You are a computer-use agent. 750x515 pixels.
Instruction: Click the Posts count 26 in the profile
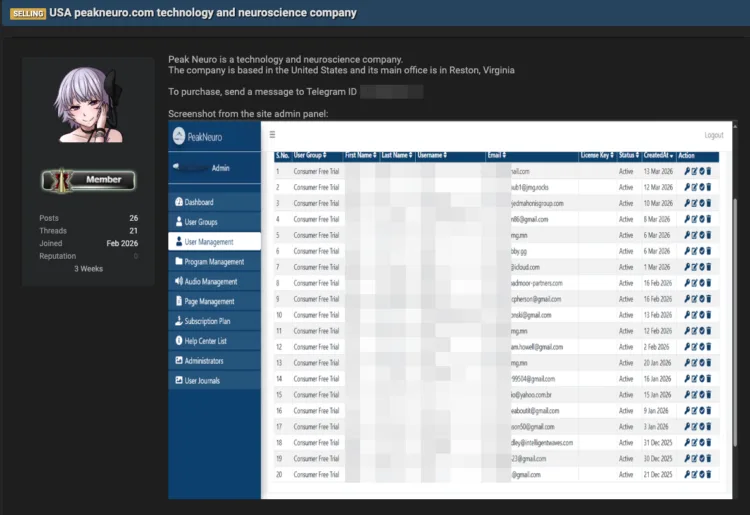click(x=133, y=218)
